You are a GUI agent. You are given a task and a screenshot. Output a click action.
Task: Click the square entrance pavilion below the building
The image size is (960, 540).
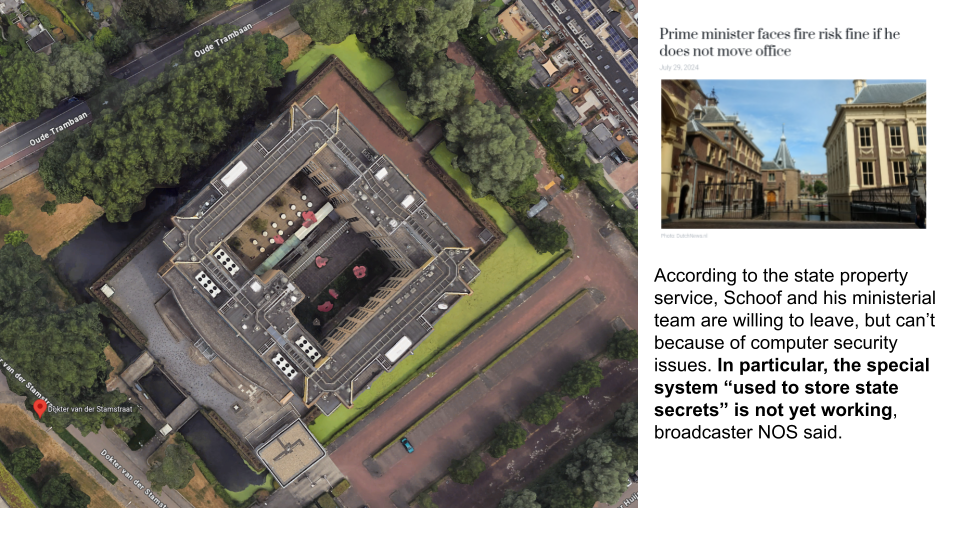(290, 452)
